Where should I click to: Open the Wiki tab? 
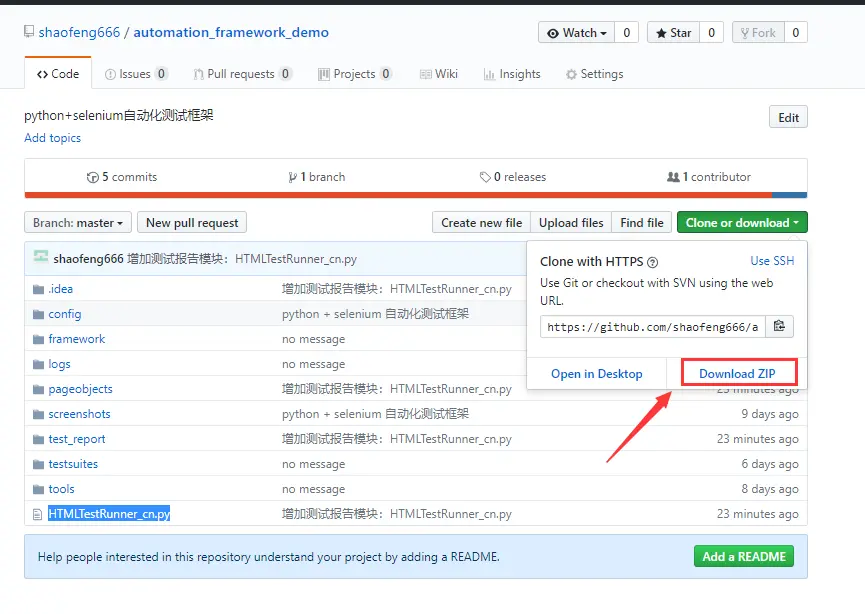[439, 74]
